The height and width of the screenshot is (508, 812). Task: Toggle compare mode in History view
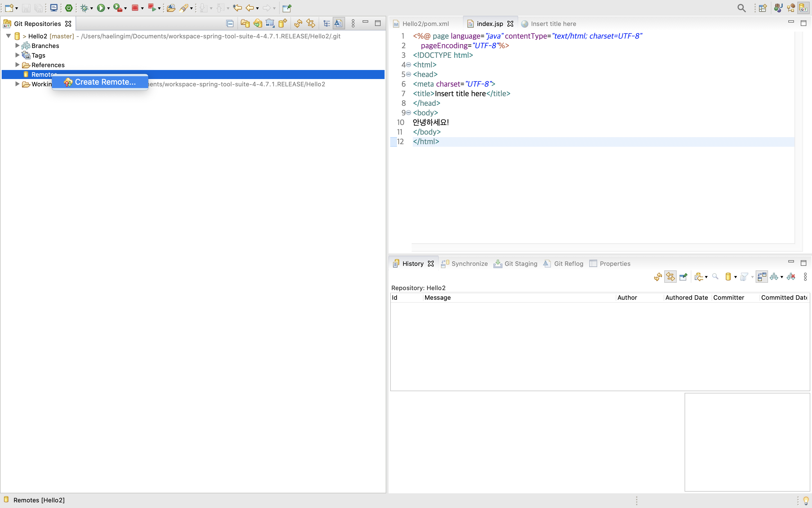(x=762, y=277)
